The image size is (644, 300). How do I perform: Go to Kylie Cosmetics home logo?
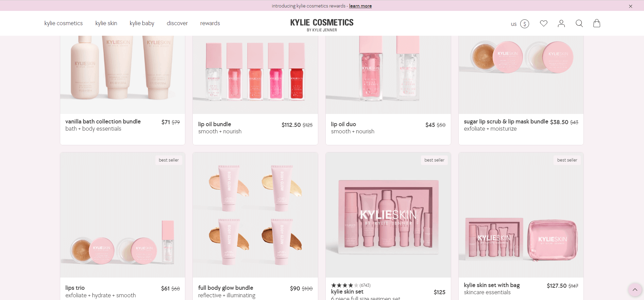(322, 25)
